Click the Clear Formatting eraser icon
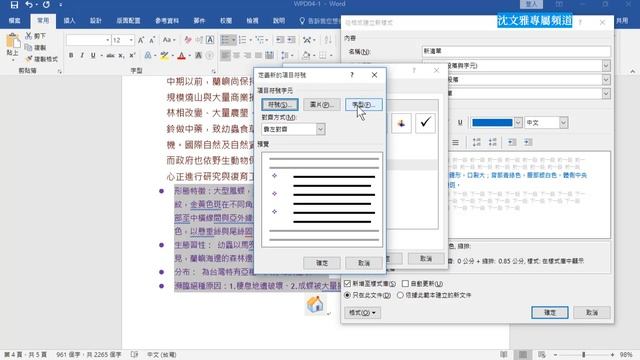Image resolution: width=640 pixels, height=360 pixels. (x=188, y=40)
